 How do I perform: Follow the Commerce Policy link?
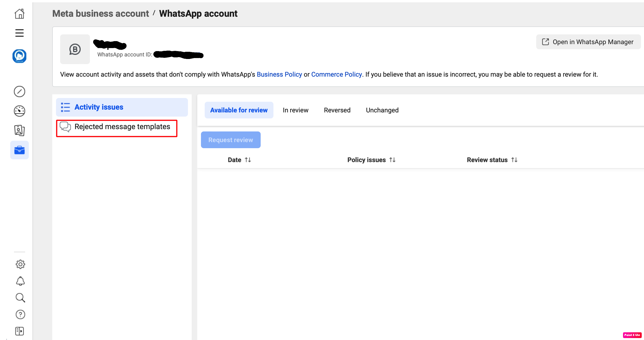(336, 74)
